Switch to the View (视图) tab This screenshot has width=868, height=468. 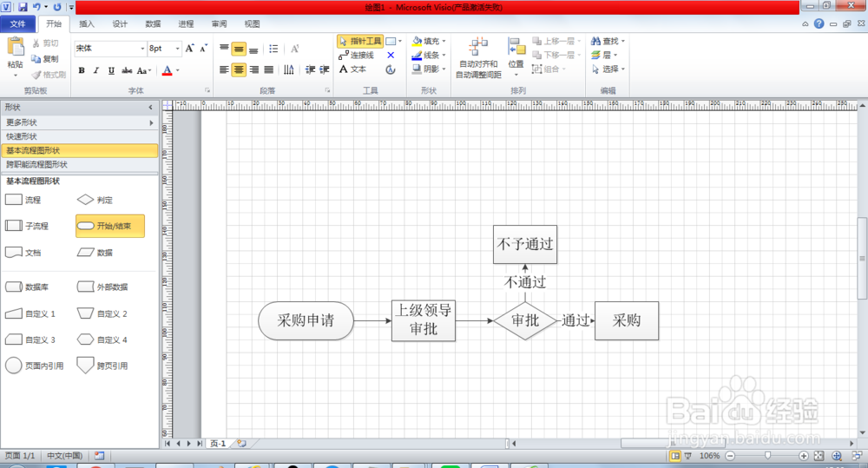(x=252, y=23)
